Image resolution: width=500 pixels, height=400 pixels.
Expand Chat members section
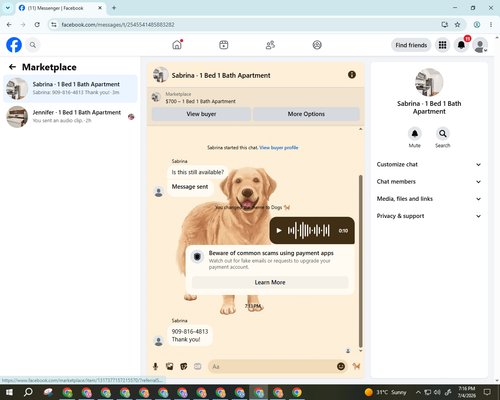[429, 182]
